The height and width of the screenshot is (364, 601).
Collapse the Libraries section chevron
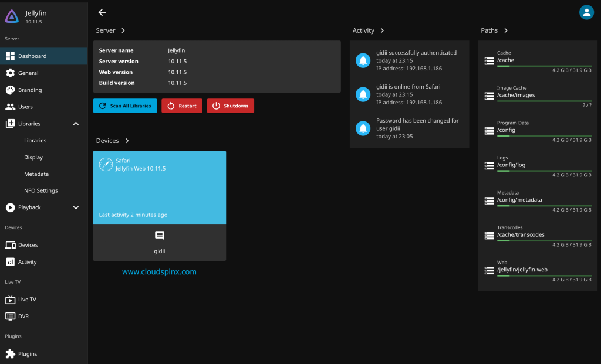76,123
